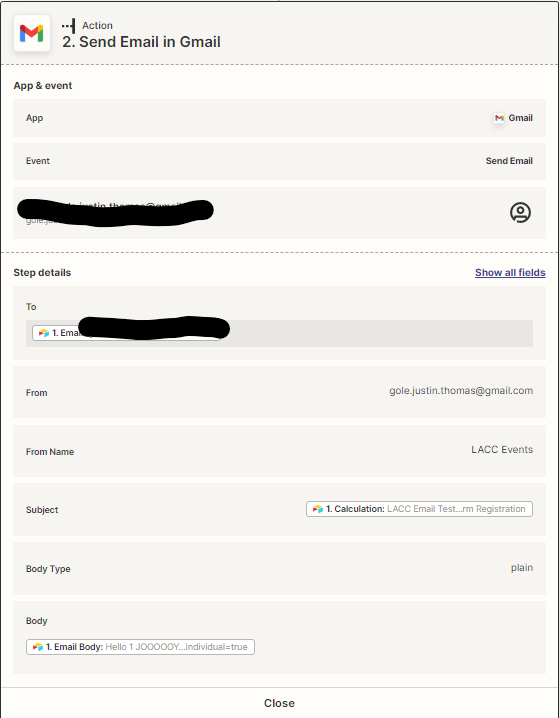Click the Close button at the bottom
The height and width of the screenshot is (718, 560).
pyautogui.click(x=279, y=703)
